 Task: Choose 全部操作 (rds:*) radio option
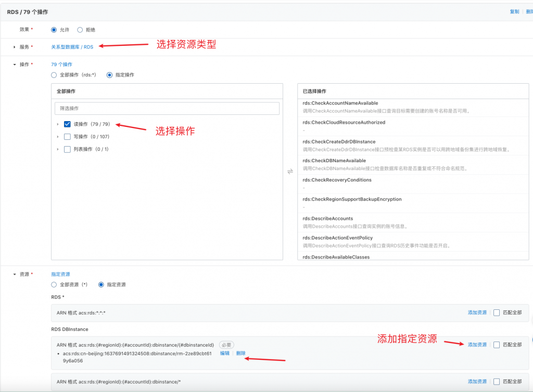coord(54,75)
